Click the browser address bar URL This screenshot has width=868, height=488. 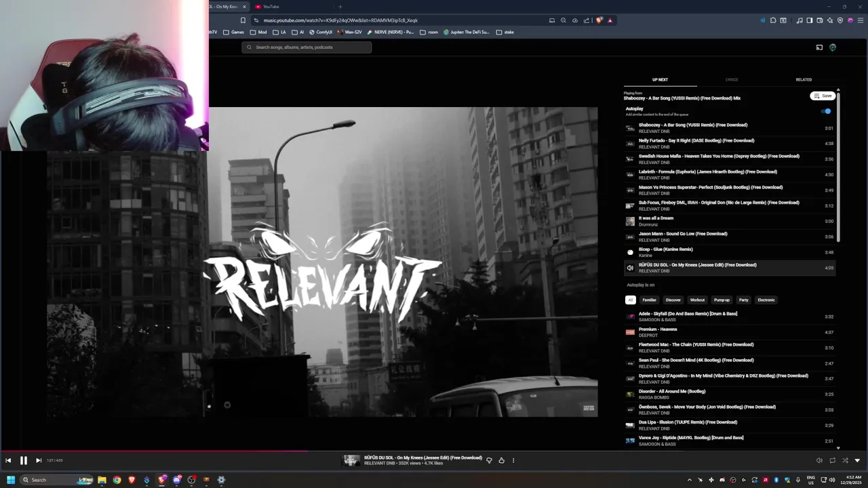[340, 20]
